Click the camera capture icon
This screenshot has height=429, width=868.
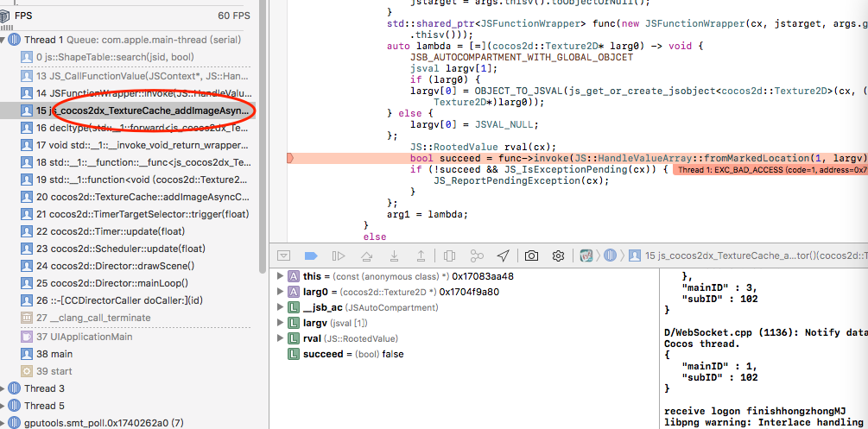(531, 256)
